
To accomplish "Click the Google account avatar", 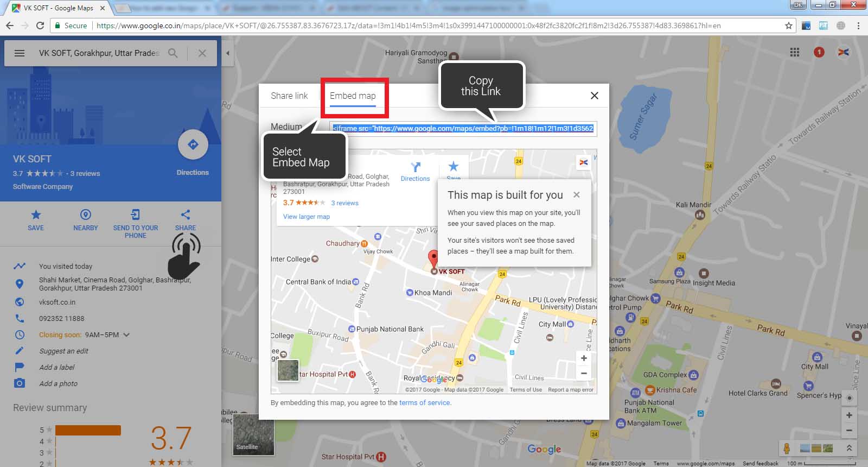I will [844, 52].
